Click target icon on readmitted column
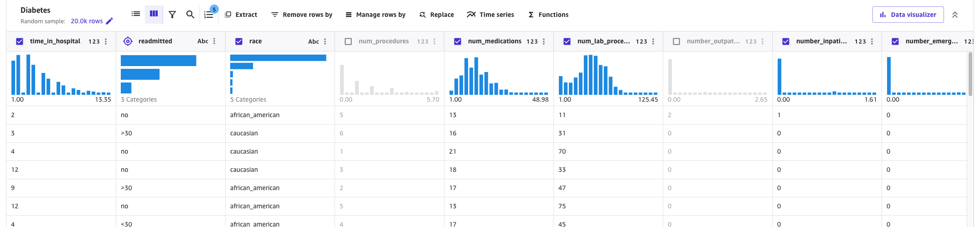 click(x=128, y=41)
